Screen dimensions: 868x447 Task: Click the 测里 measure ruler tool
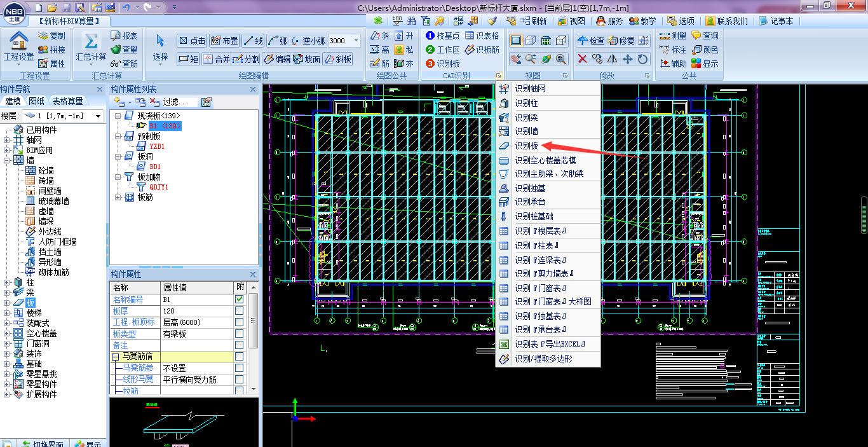point(673,36)
